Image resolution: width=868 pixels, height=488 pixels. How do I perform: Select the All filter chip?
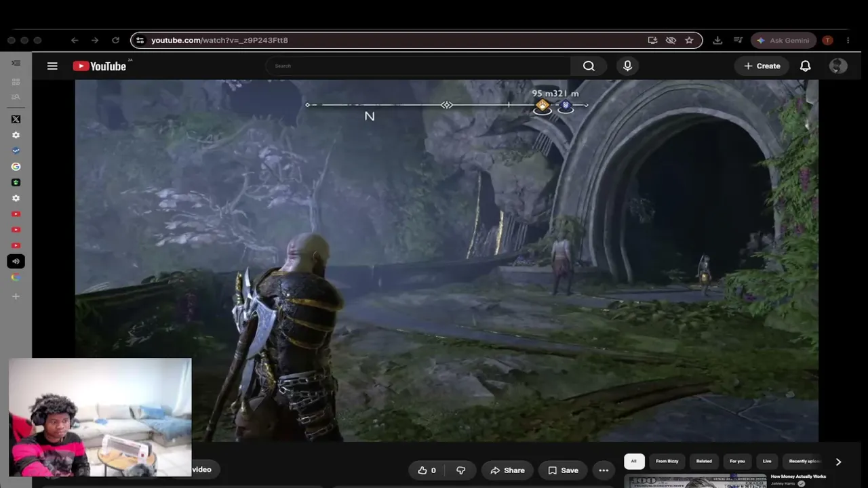[x=634, y=462]
